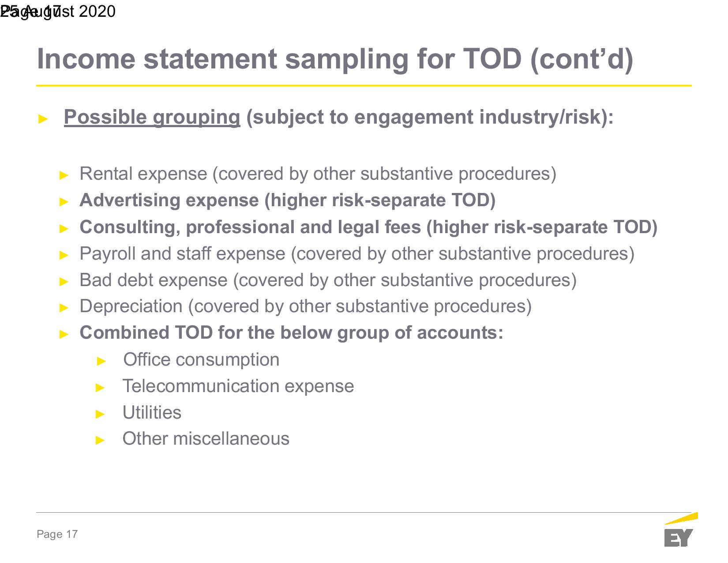Select the Bad debt expense line
Image resolution: width=728 pixels, height=563 pixels.
pyautogui.click(x=328, y=280)
